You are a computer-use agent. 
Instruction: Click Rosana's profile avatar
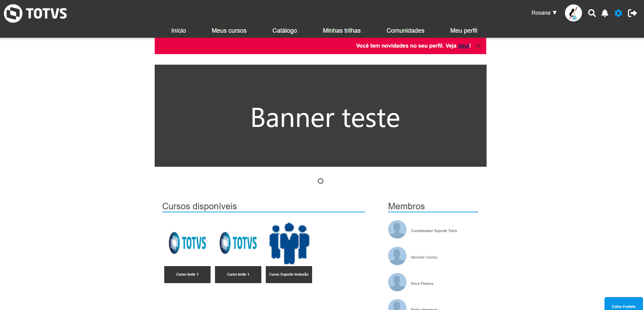click(573, 13)
